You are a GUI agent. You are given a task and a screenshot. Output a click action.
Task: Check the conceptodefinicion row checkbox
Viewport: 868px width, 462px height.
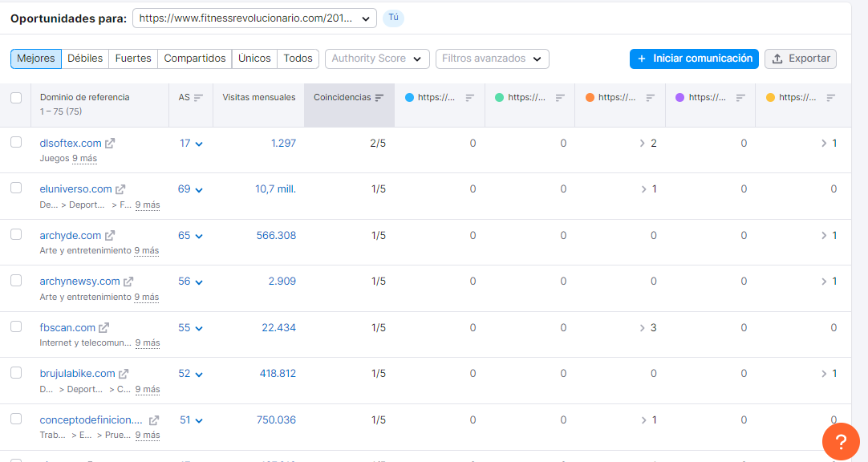[16, 419]
